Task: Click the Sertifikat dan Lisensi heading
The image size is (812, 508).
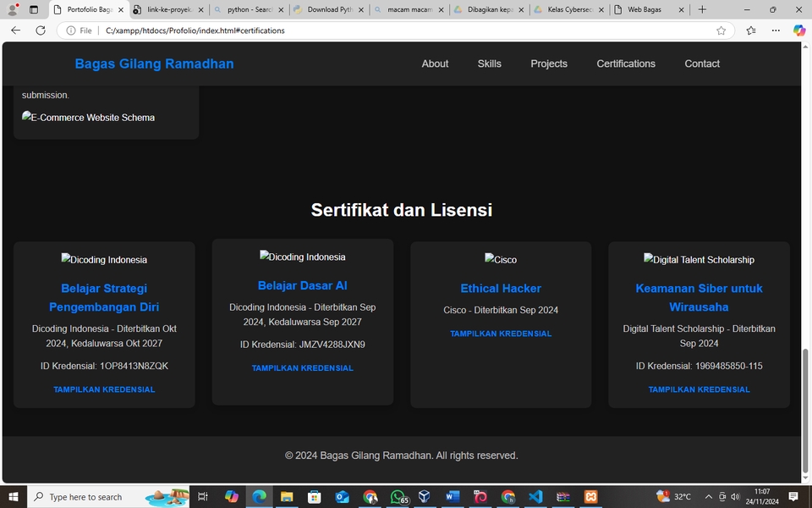Action: tap(401, 210)
